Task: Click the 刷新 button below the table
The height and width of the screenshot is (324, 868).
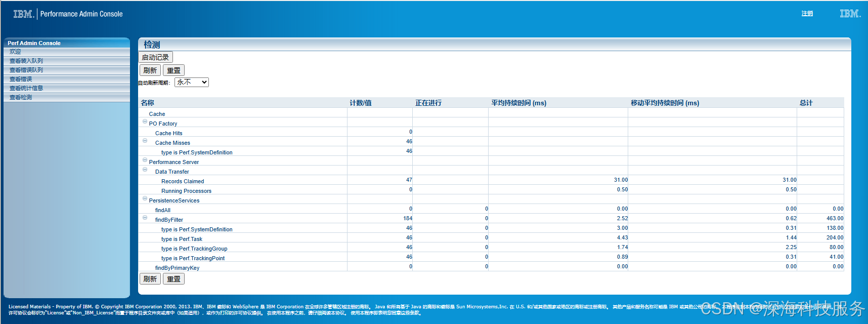Action: coord(150,279)
